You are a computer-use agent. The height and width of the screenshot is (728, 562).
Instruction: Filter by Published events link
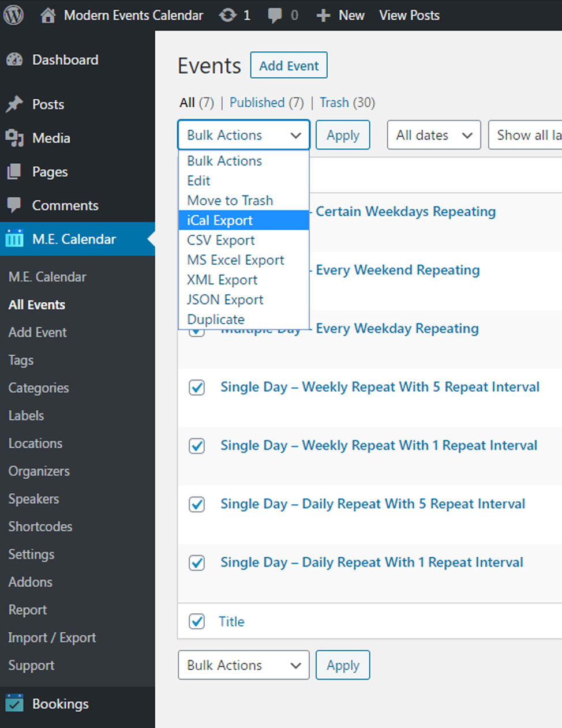(x=267, y=103)
